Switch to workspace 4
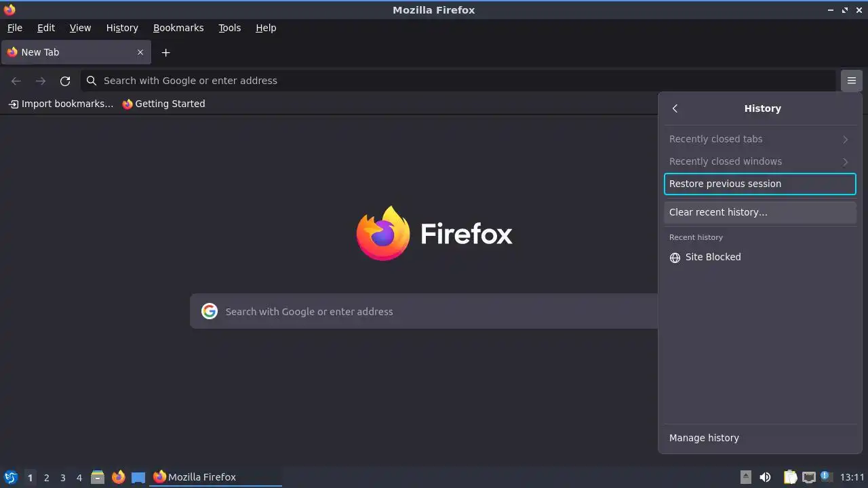This screenshot has height=488, width=868. point(79,477)
